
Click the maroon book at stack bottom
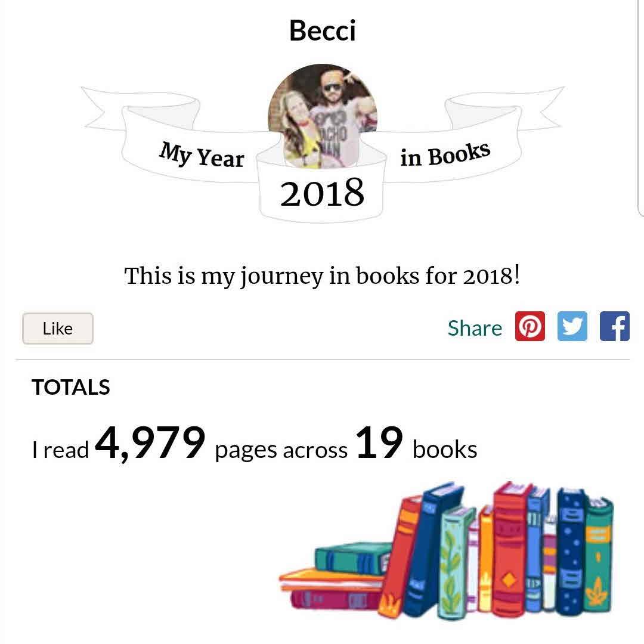(x=334, y=598)
